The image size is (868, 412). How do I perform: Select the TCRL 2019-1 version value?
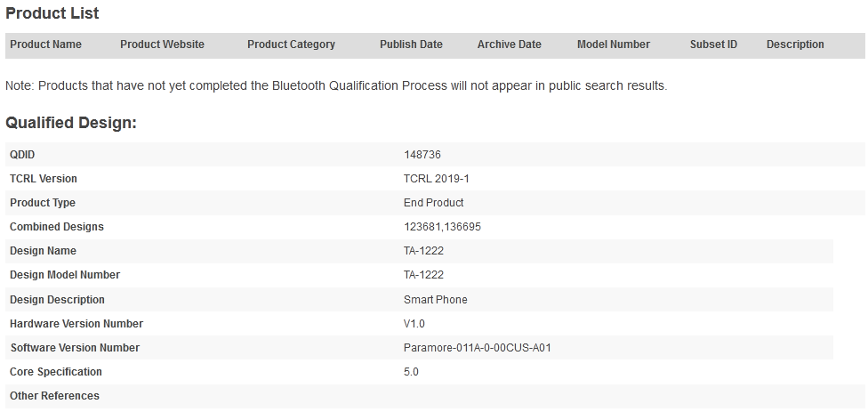point(436,179)
